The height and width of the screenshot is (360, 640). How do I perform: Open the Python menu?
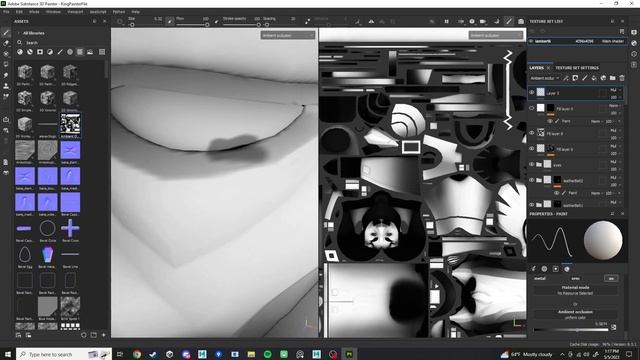119,12
